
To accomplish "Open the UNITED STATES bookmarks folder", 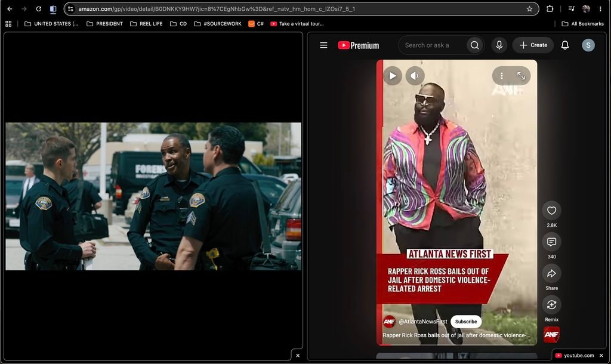I will [51, 24].
